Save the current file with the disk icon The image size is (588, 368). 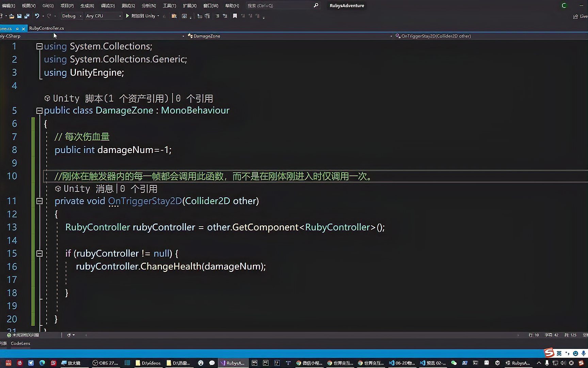[x=19, y=16]
